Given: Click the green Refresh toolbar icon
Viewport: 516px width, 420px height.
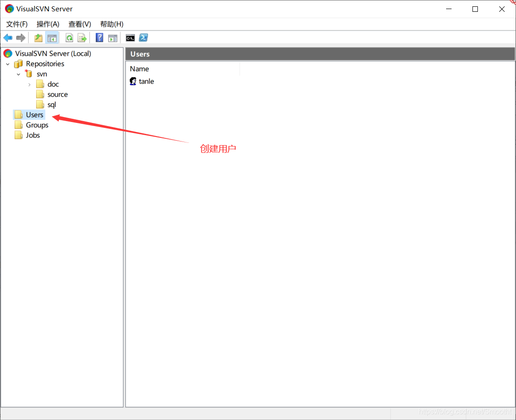Looking at the screenshot, I should (x=69, y=38).
